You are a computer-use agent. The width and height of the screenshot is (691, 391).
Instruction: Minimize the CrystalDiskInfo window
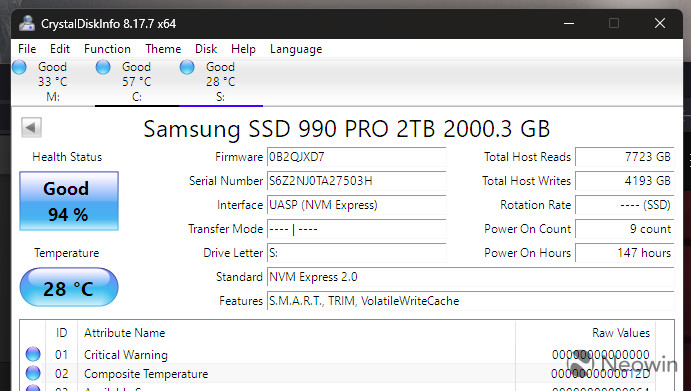pyautogui.click(x=569, y=23)
